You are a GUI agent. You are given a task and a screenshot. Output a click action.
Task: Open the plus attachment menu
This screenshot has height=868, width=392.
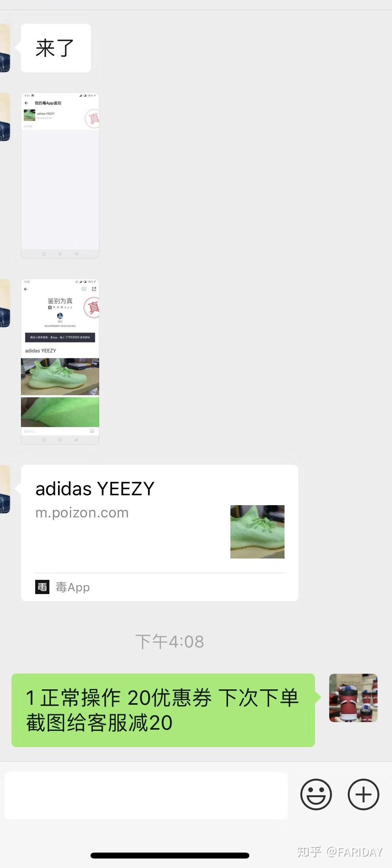(363, 794)
